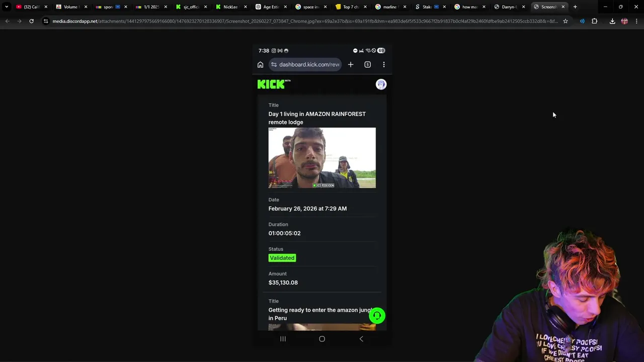
Task: Open the Chrome downloads icon
Action: 612,21
